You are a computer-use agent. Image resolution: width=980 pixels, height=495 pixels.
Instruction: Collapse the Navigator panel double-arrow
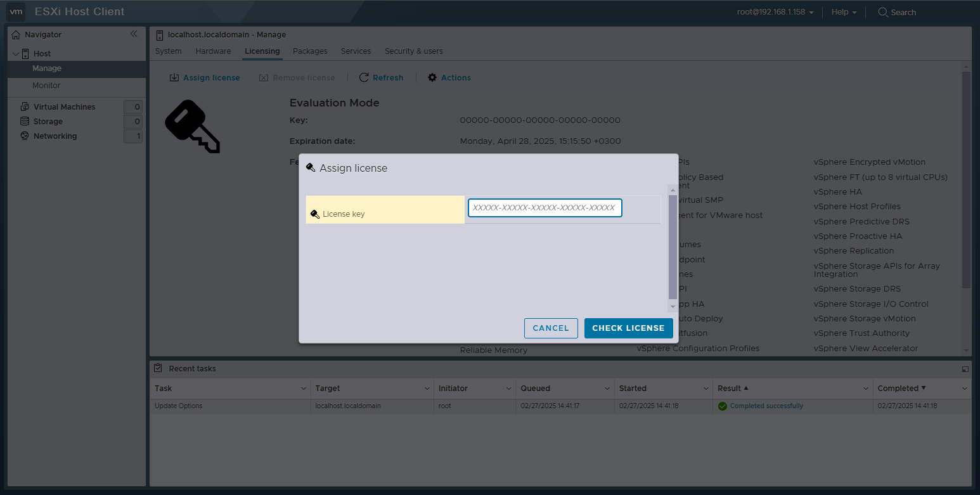[x=134, y=34]
